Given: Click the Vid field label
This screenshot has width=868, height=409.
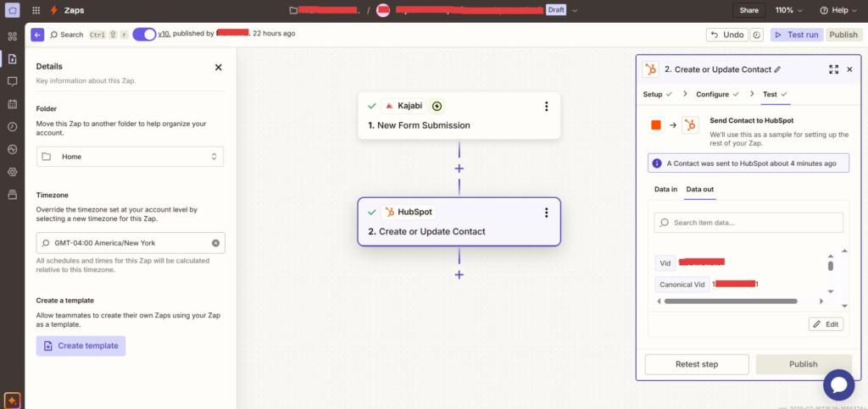Looking at the screenshot, I should (665, 263).
